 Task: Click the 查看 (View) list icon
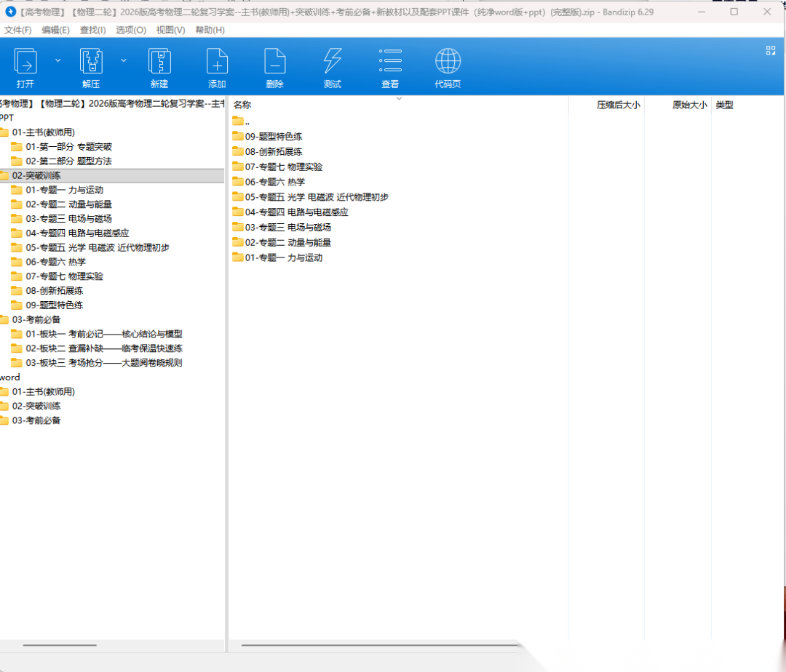coord(390,62)
